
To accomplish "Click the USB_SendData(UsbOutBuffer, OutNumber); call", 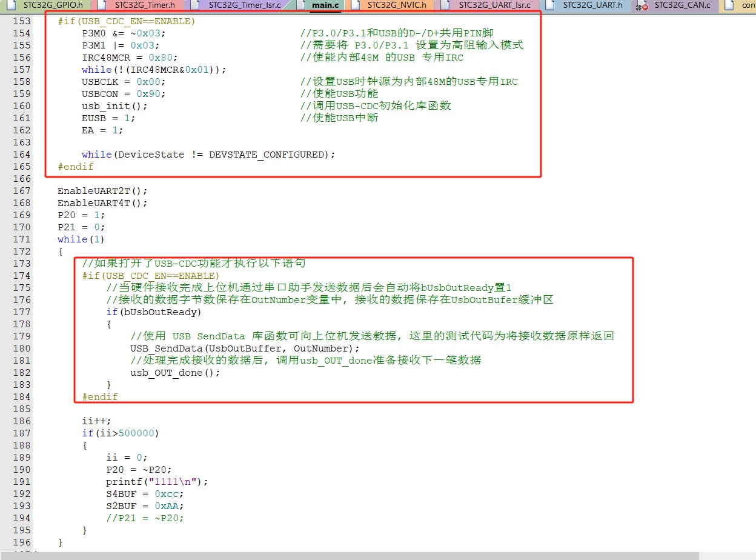I will [245, 348].
